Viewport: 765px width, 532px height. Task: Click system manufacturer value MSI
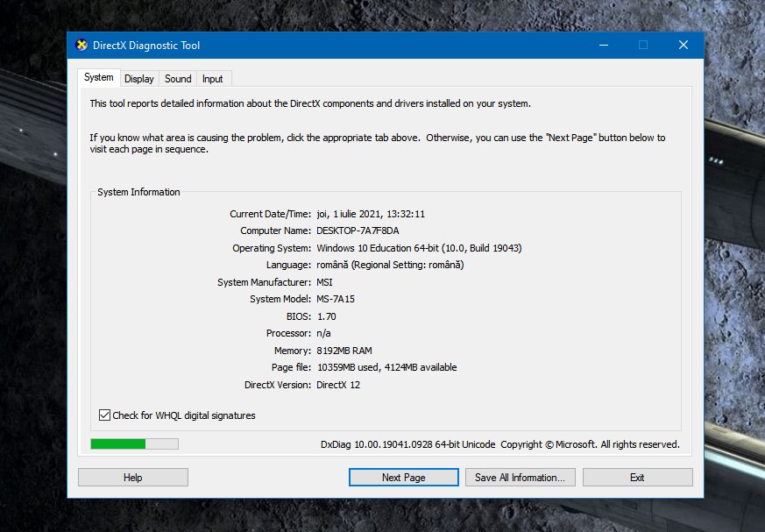coord(324,282)
